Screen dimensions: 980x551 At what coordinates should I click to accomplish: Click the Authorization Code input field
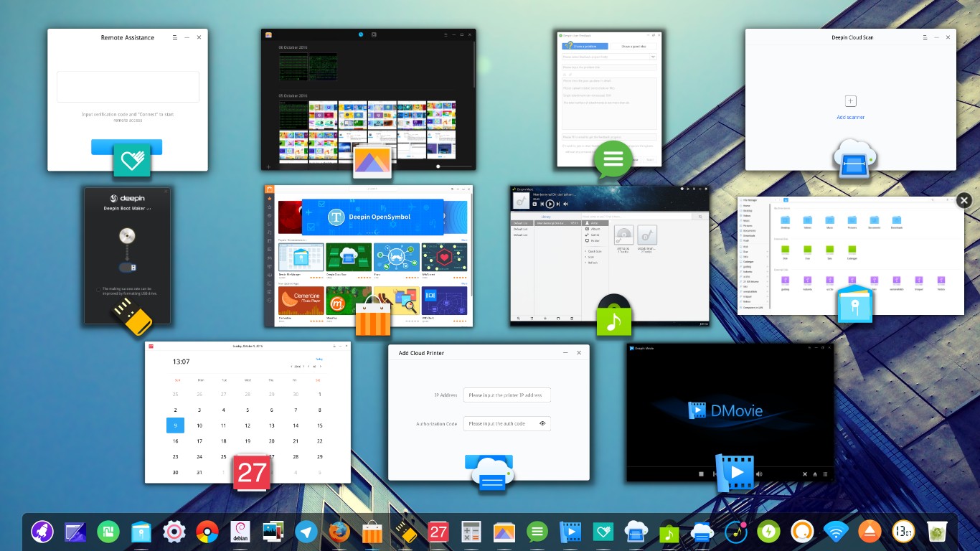point(507,423)
